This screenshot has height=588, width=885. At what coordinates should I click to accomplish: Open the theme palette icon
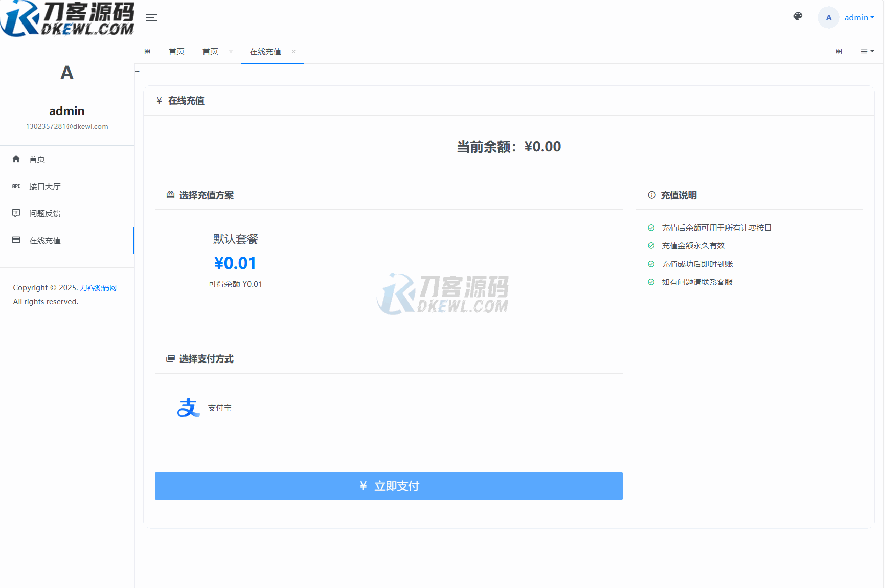tap(798, 17)
